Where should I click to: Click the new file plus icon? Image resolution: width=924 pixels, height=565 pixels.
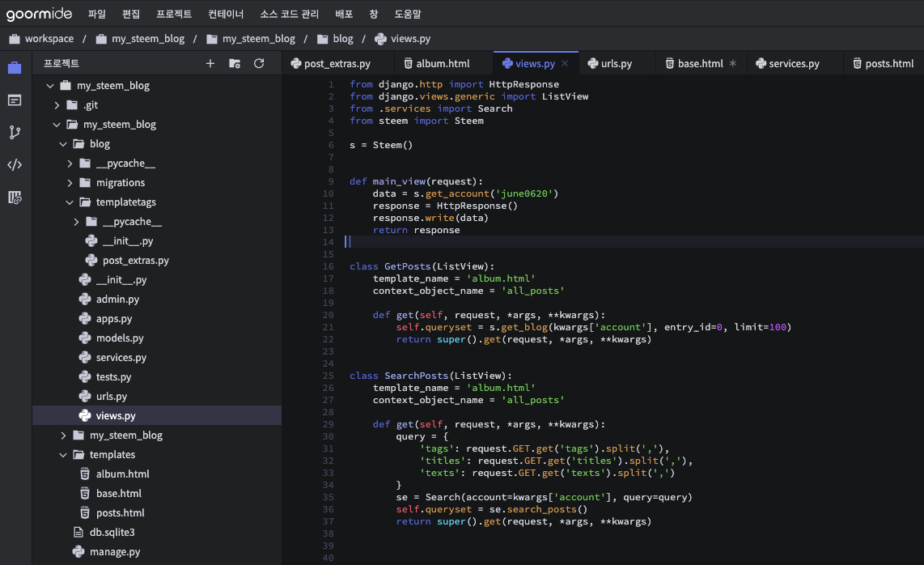(x=210, y=63)
